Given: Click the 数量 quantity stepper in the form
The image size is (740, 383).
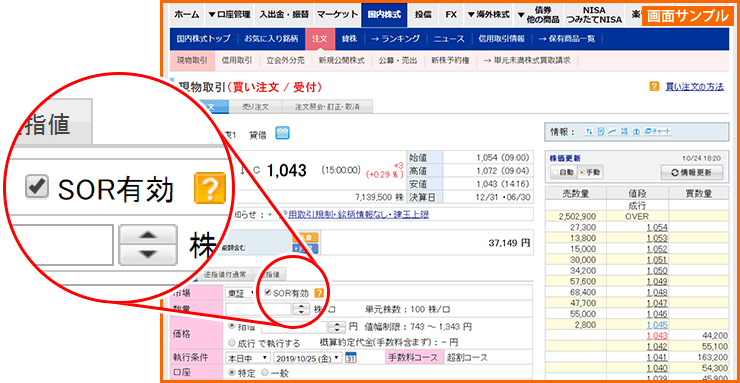Looking at the screenshot, I should 300,309.
